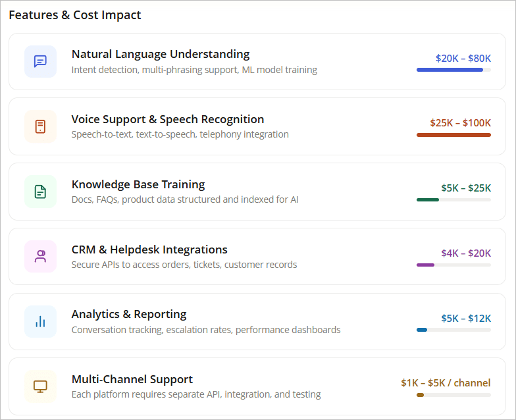This screenshot has height=420, width=516.
Task: Click the $5K – $12K price label
Action: (x=466, y=319)
